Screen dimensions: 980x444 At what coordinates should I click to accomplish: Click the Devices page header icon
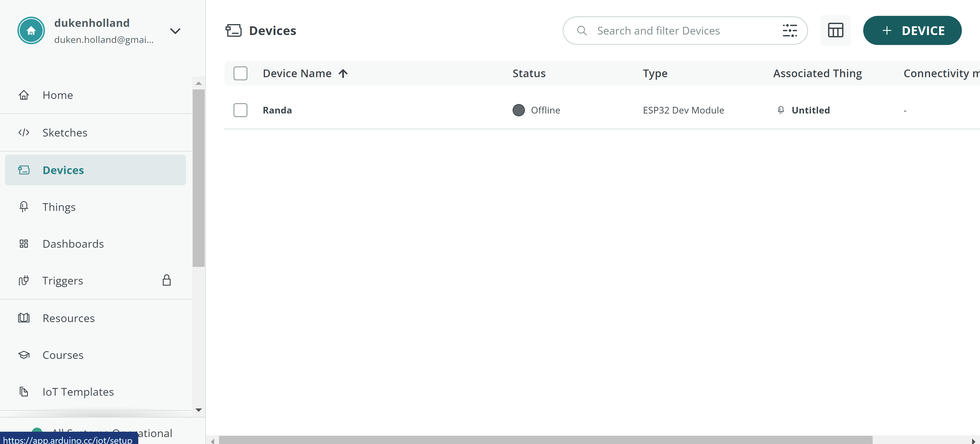coord(234,30)
